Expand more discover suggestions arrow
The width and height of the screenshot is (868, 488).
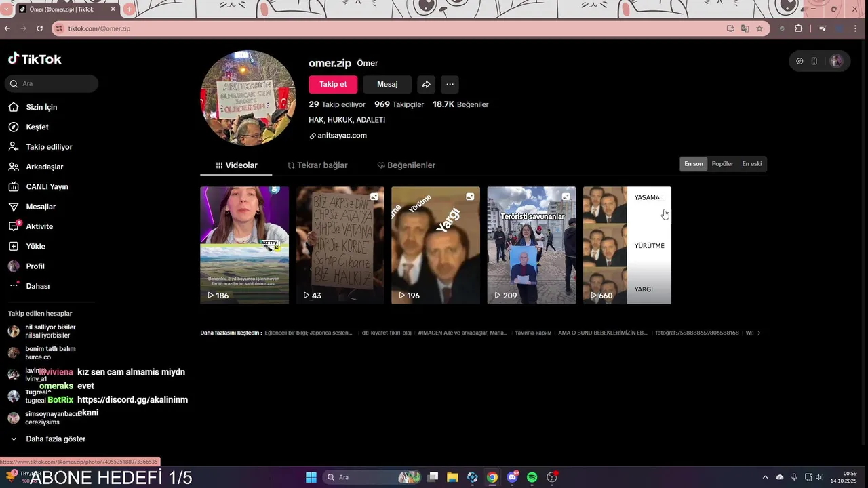pyautogui.click(x=759, y=333)
